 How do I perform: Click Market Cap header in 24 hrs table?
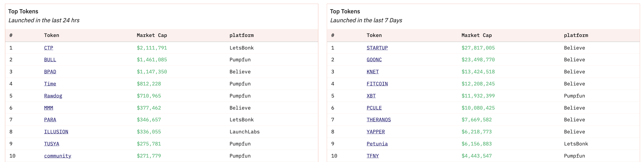[152, 35]
